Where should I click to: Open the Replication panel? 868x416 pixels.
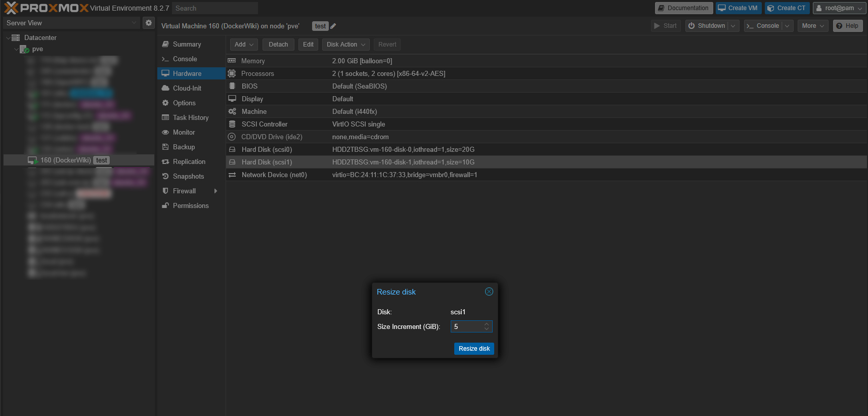pyautogui.click(x=189, y=161)
